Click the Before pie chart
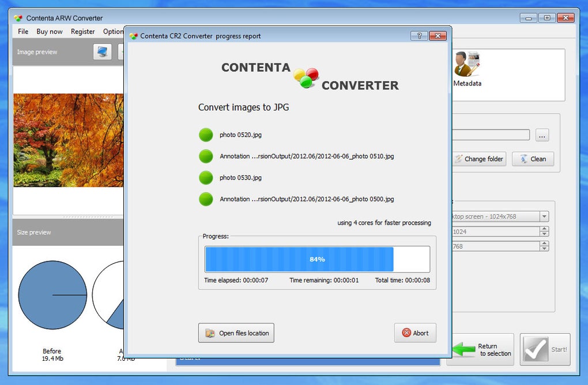 (x=52, y=295)
